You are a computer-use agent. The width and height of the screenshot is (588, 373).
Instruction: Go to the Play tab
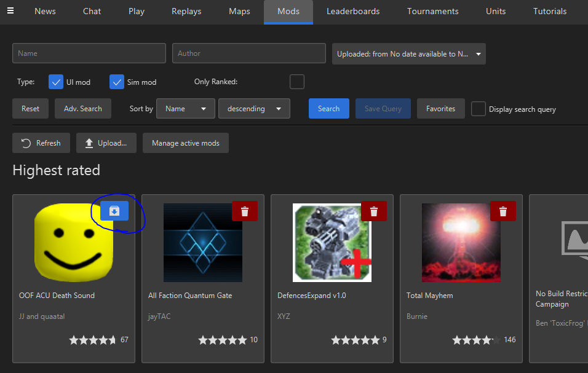137,11
